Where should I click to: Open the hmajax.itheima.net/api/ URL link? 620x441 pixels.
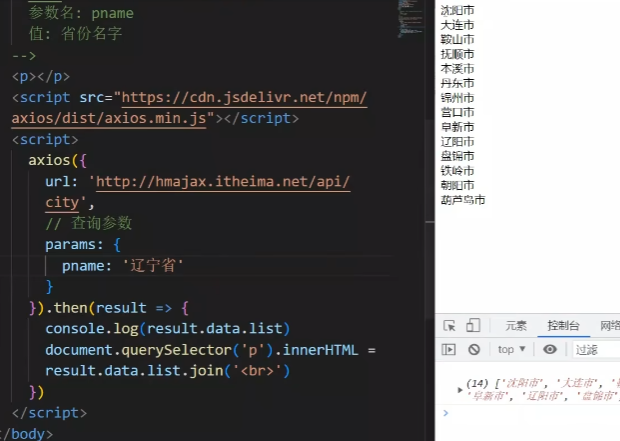tap(223, 182)
